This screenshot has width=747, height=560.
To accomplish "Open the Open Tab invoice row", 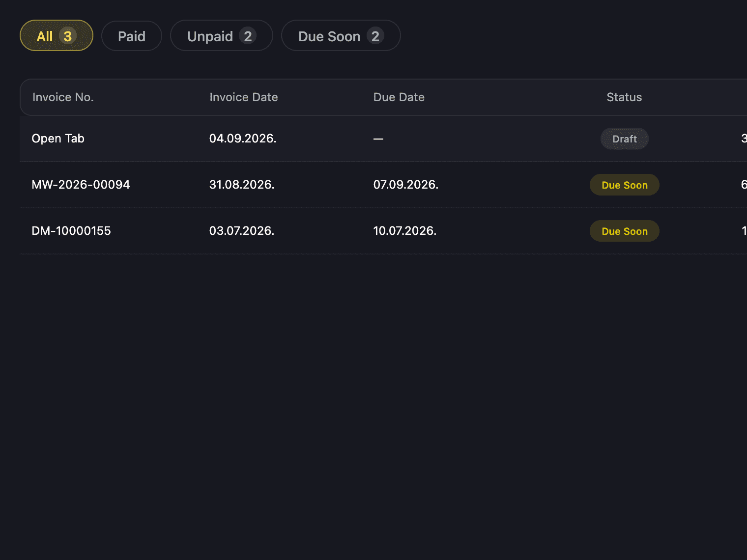I will (383, 139).
